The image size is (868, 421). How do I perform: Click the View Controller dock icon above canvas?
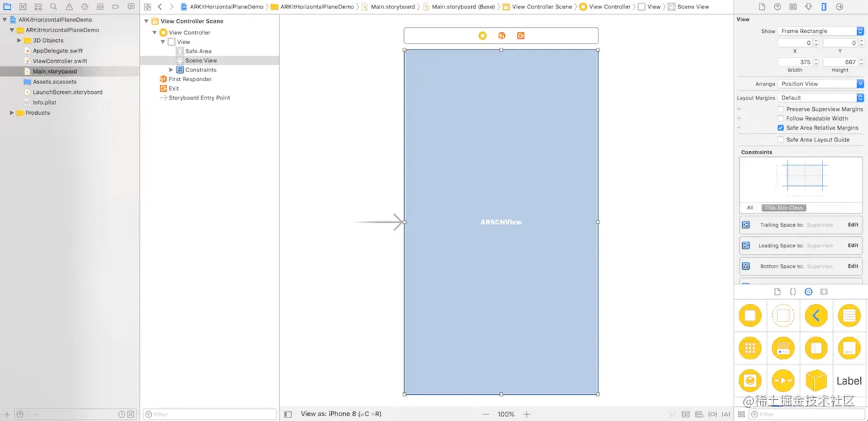(482, 36)
